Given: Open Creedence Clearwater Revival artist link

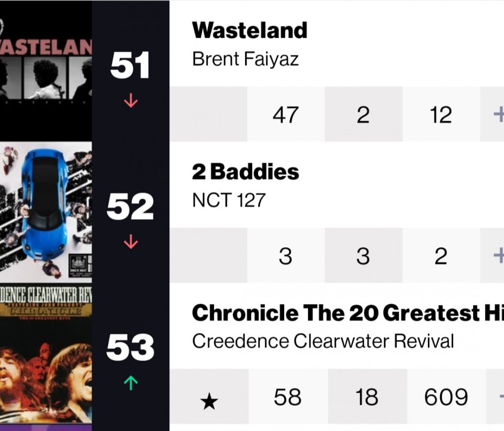Looking at the screenshot, I should tap(323, 341).
